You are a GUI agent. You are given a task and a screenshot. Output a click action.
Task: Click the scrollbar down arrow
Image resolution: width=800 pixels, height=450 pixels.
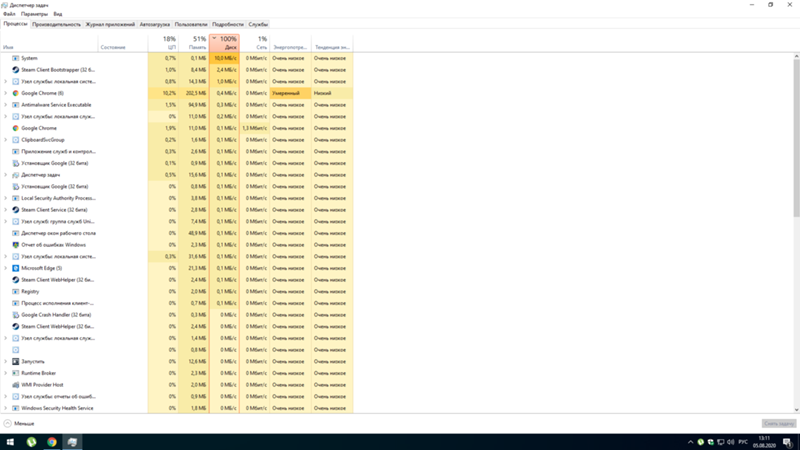click(x=796, y=410)
